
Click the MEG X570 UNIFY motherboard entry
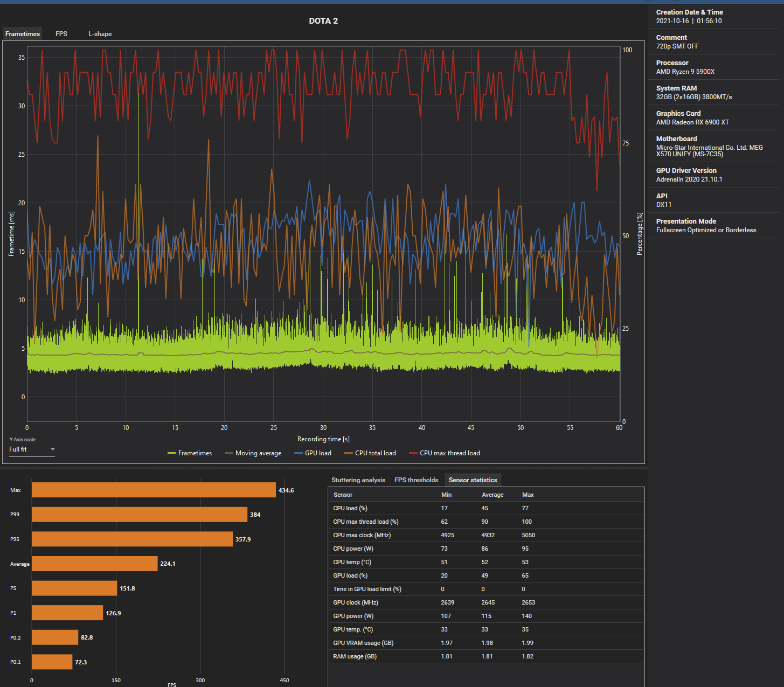click(710, 151)
